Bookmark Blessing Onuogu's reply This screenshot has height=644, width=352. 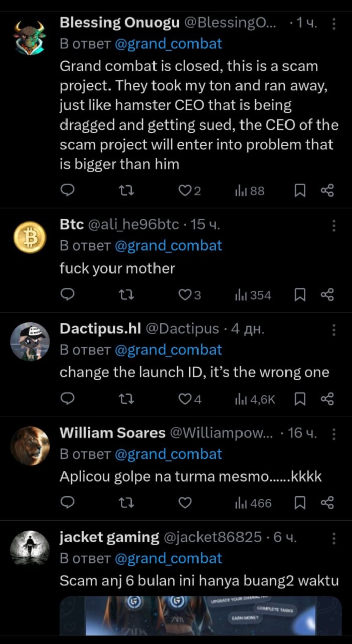[299, 191]
